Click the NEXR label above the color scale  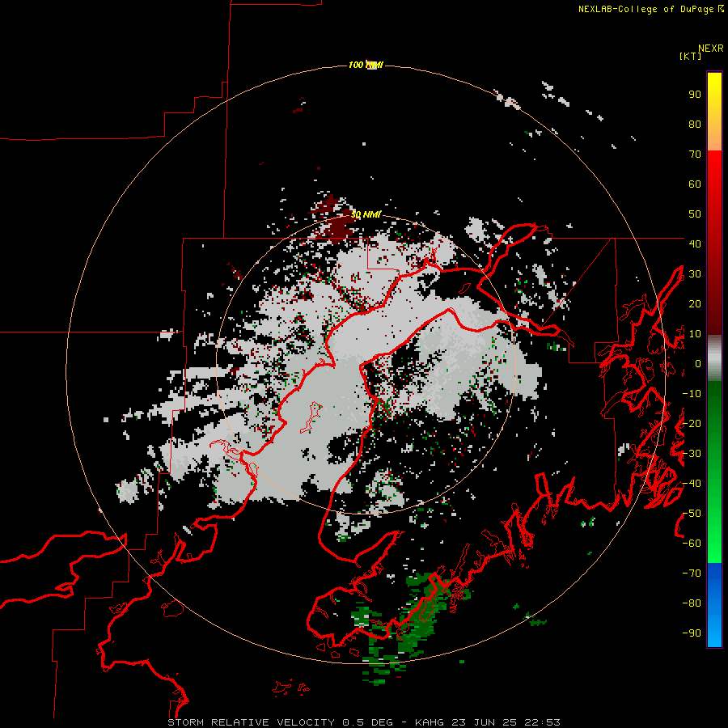(x=711, y=49)
